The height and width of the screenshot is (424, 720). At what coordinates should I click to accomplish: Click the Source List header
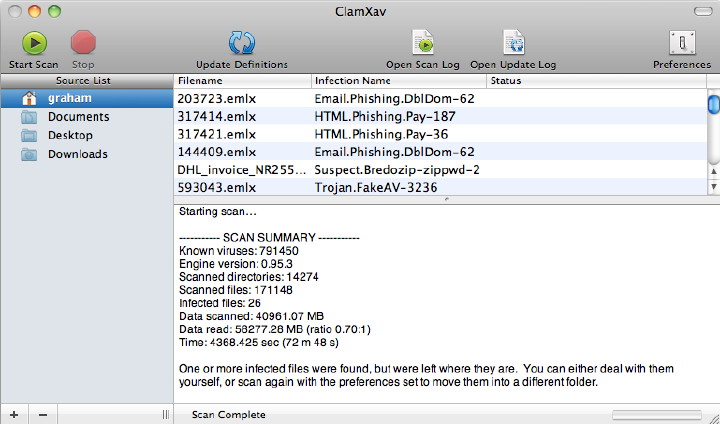[87, 81]
